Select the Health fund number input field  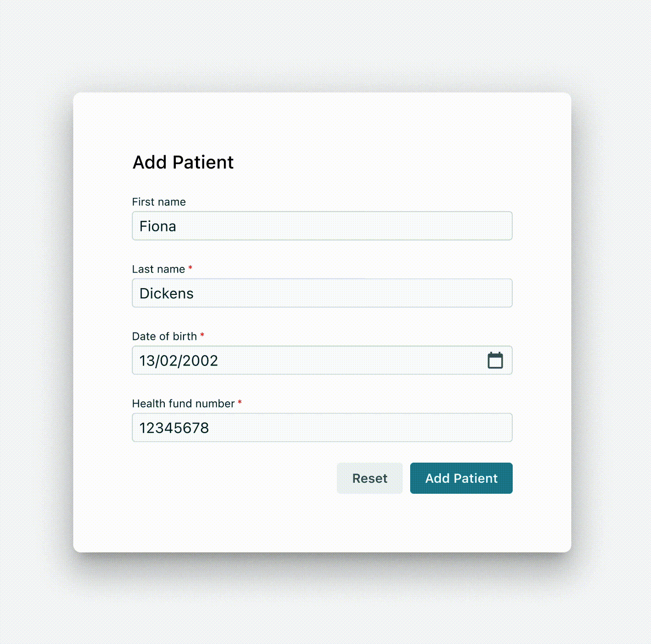point(322,427)
